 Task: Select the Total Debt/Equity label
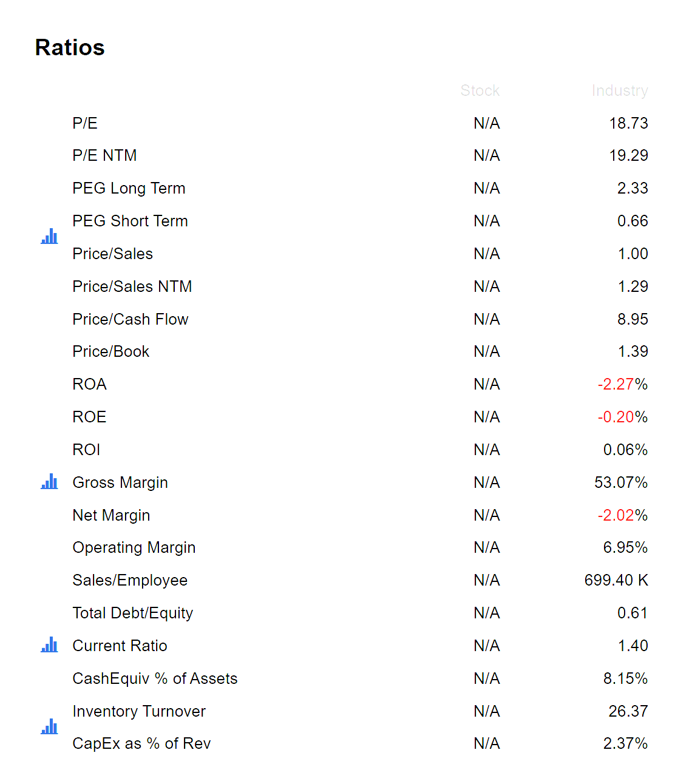point(133,613)
